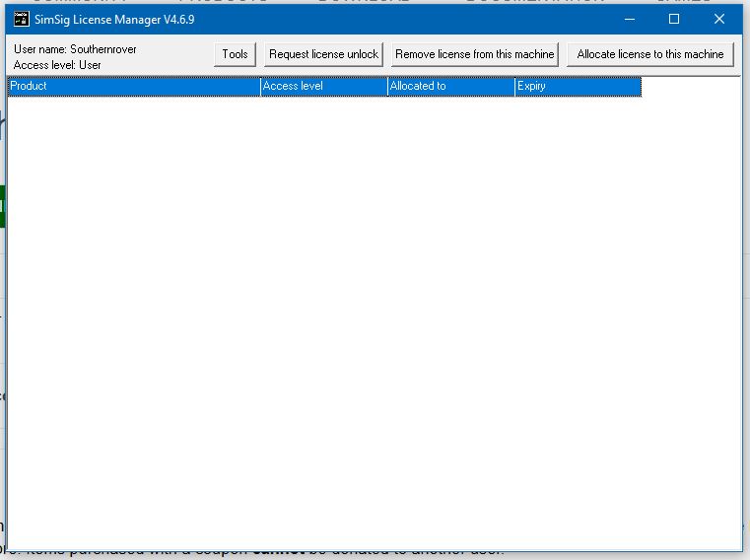Click Remove license from this machine

[x=474, y=54]
